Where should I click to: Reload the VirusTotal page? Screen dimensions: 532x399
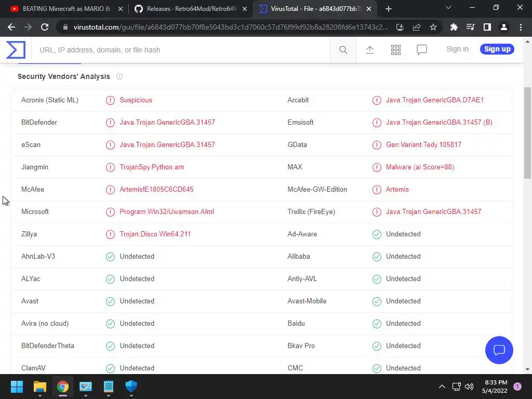point(45,27)
